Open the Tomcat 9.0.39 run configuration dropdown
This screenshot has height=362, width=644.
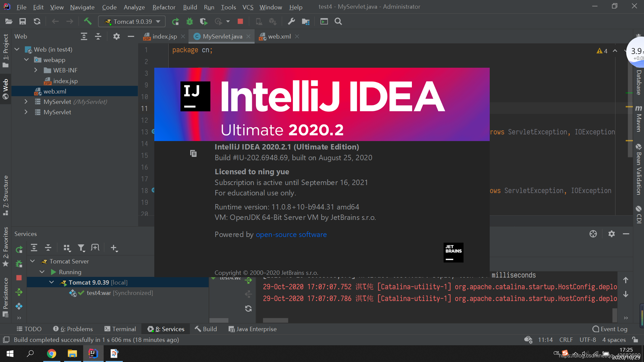click(132, 21)
